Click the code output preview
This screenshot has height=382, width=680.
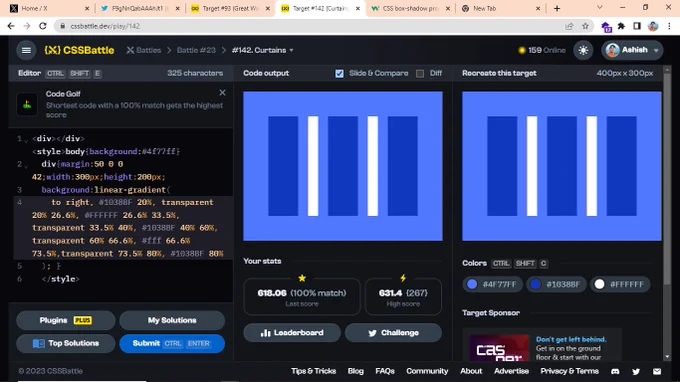point(343,166)
